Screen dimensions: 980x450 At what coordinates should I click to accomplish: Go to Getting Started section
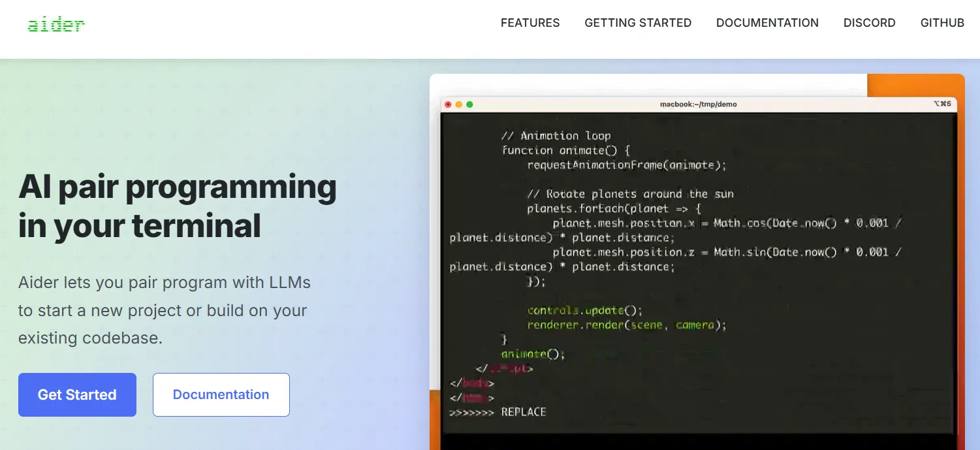tap(638, 23)
